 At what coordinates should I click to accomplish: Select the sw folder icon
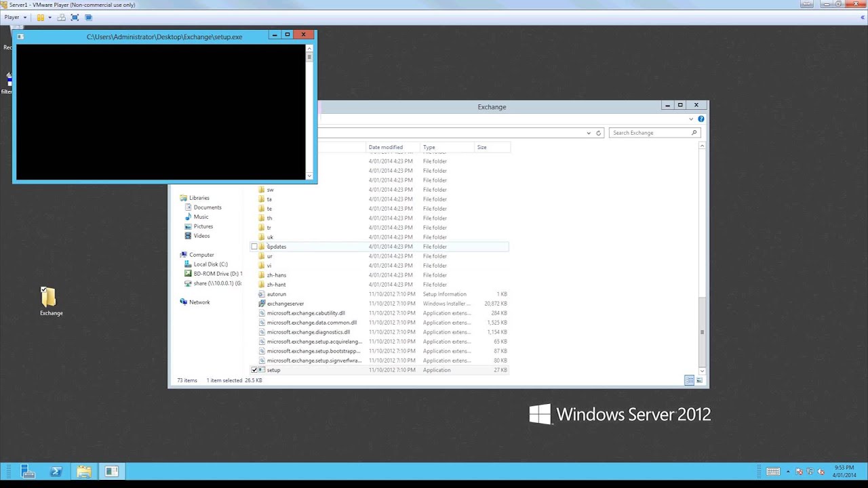262,190
